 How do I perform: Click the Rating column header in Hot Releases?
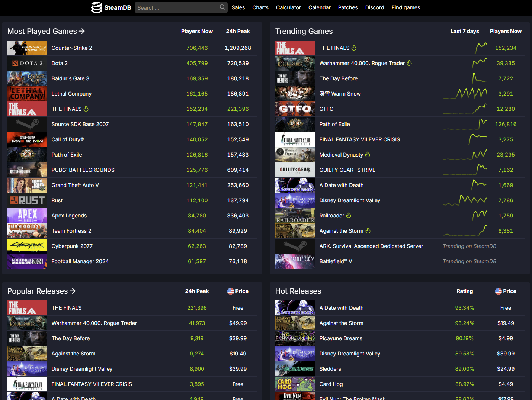coord(465,291)
